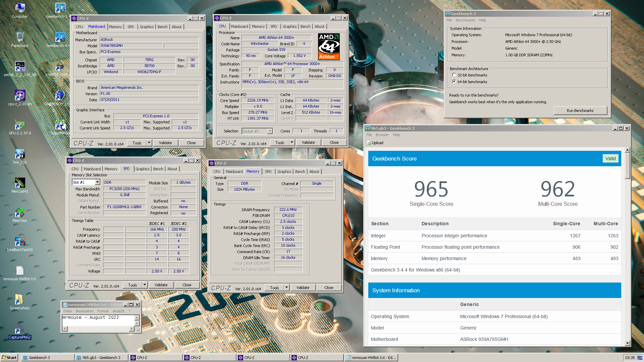Click the mainboard Model value 939A785GMH
The height and width of the screenshot is (362, 644).
(x=131, y=46)
